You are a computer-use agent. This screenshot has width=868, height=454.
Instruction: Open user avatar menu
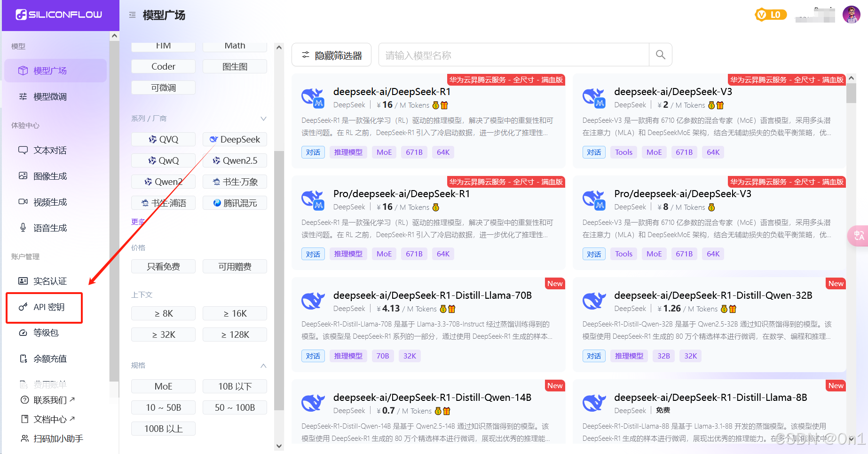[x=851, y=15]
